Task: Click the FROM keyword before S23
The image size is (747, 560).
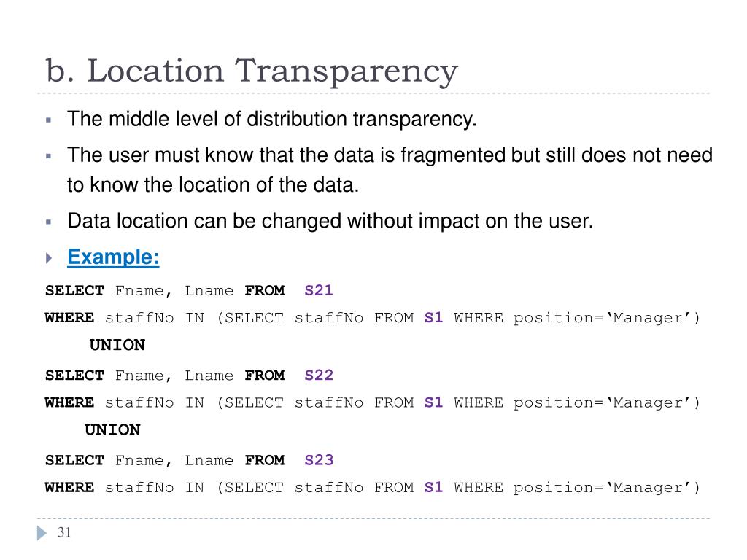Action: (264, 460)
